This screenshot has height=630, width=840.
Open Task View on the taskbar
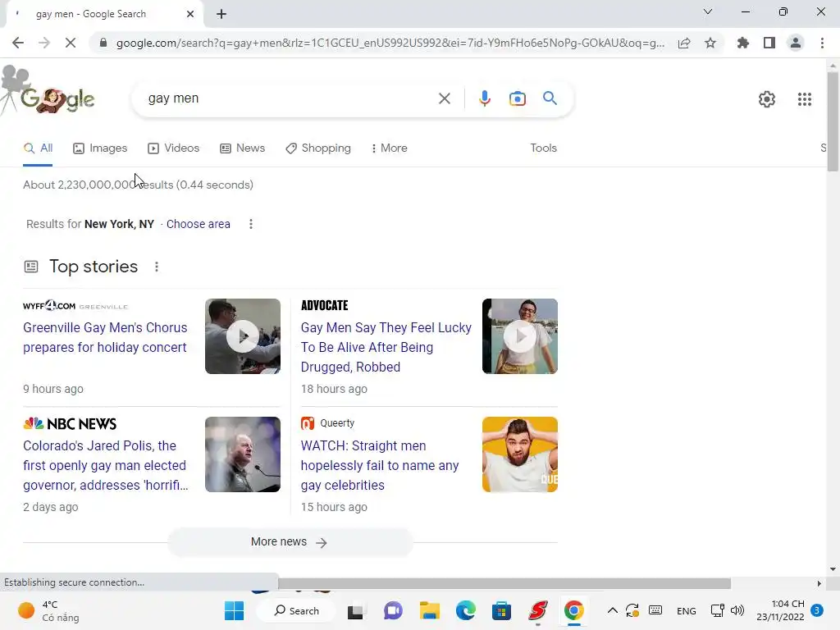point(356,610)
